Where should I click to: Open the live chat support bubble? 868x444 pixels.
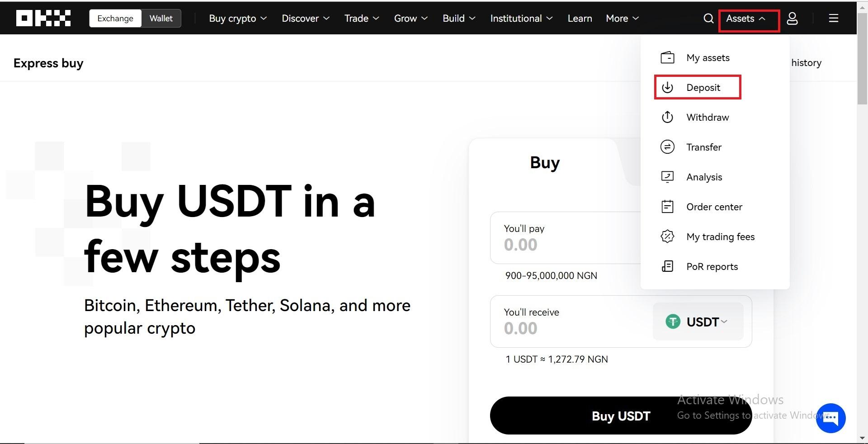click(x=831, y=418)
